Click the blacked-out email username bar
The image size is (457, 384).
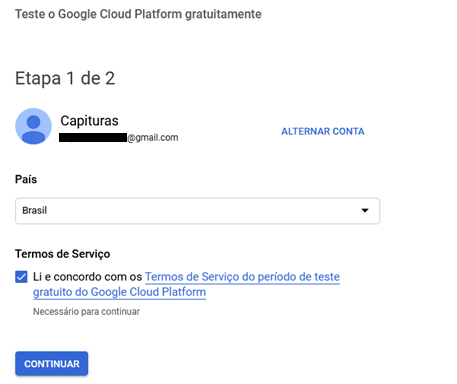click(93, 137)
